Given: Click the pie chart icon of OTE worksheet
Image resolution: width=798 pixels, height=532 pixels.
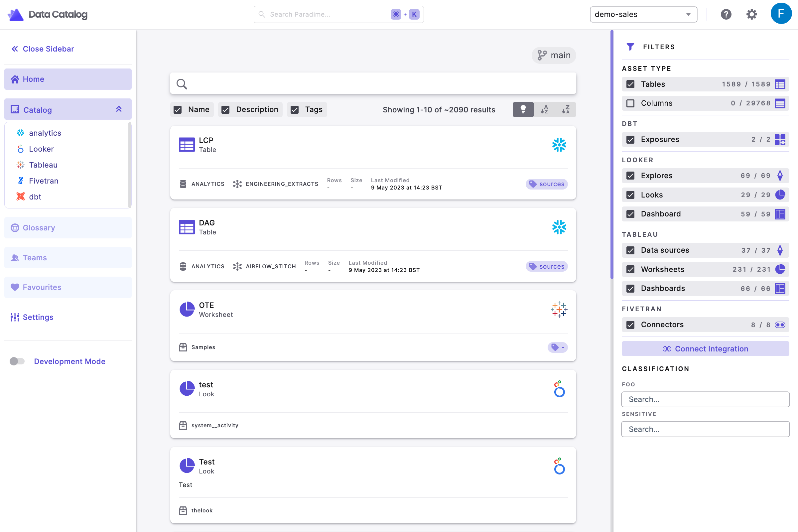Looking at the screenshot, I should pyautogui.click(x=187, y=310).
